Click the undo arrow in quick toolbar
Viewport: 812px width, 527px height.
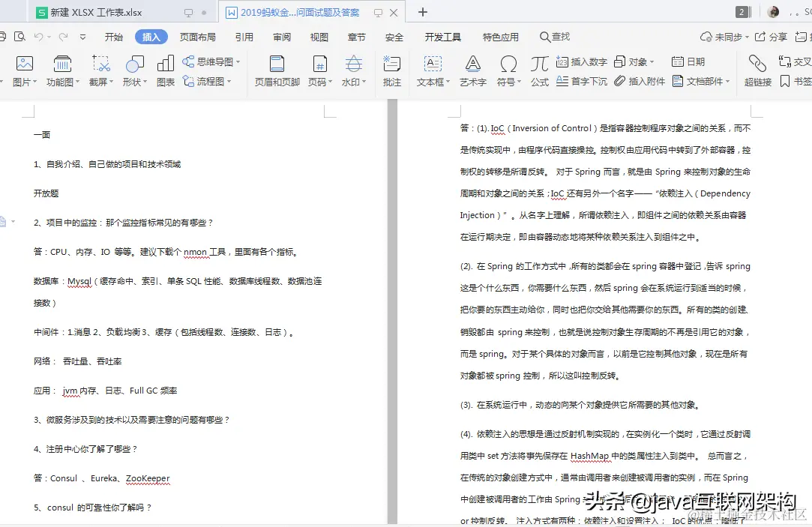click(39, 37)
